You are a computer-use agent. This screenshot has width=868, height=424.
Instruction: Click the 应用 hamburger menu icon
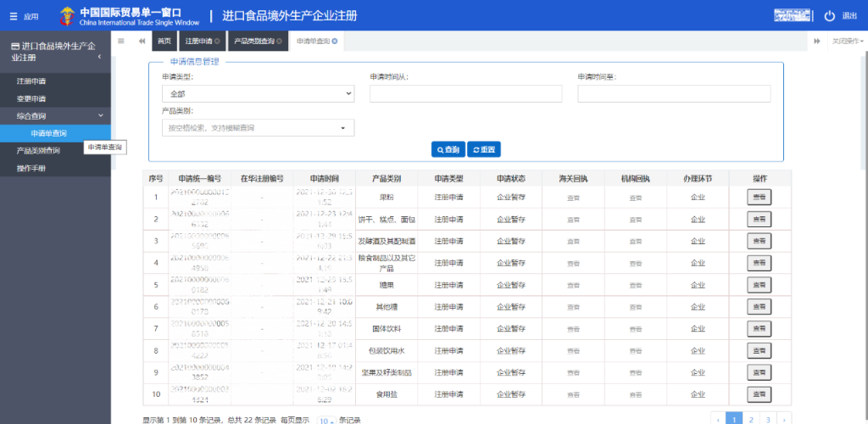[13, 16]
